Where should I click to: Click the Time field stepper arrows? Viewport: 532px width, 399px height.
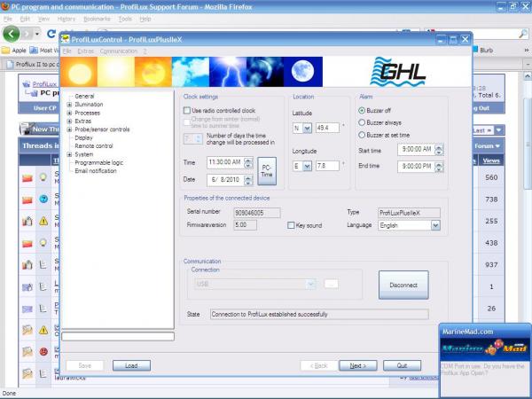click(248, 163)
